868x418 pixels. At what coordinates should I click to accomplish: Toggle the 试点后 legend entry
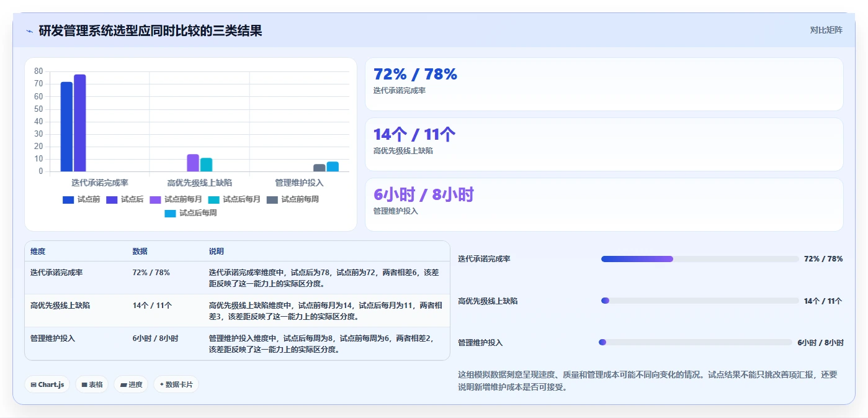point(124,199)
